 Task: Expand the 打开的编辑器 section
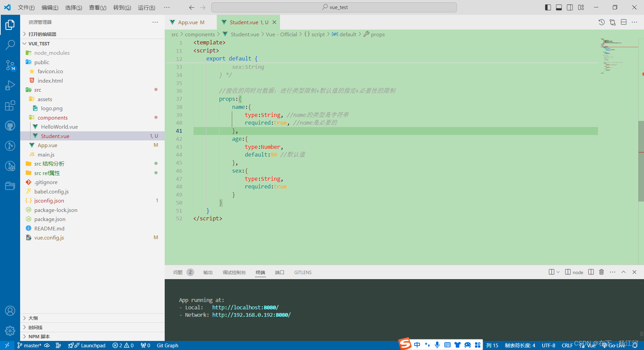(92, 34)
